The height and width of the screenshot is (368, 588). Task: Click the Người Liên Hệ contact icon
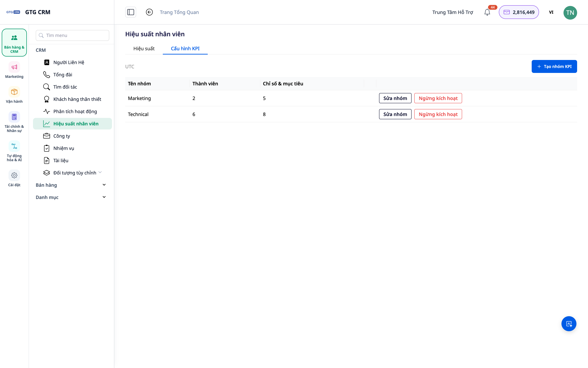[x=46, y=62]
